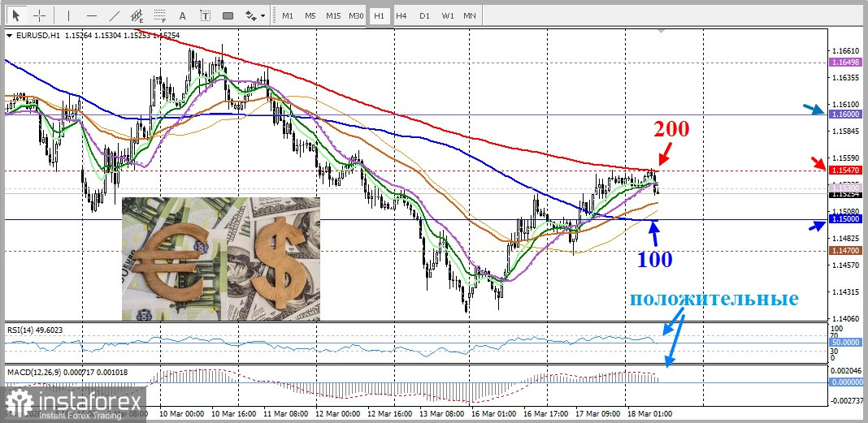
Task: Click the Fibonacci retracement tool
Action: pyautogui.click(x=159, y=15)
